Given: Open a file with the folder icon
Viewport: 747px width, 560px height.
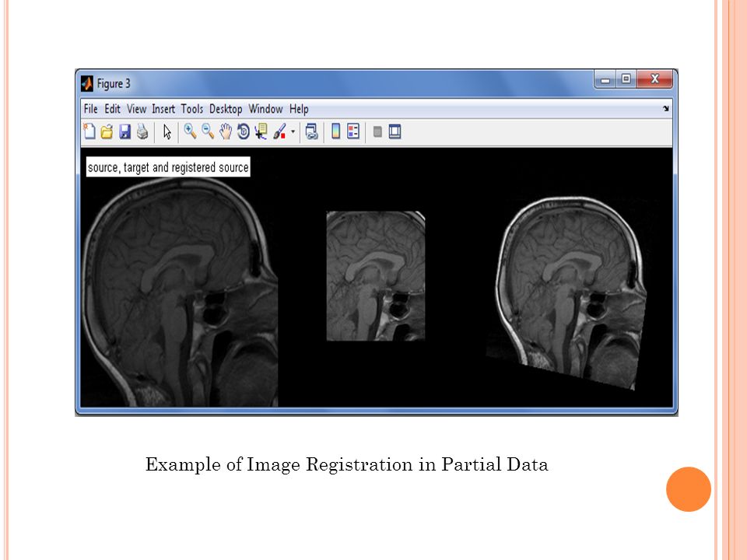Looking at the screenshot, I should pyautogui.click(x=107, y=131).
